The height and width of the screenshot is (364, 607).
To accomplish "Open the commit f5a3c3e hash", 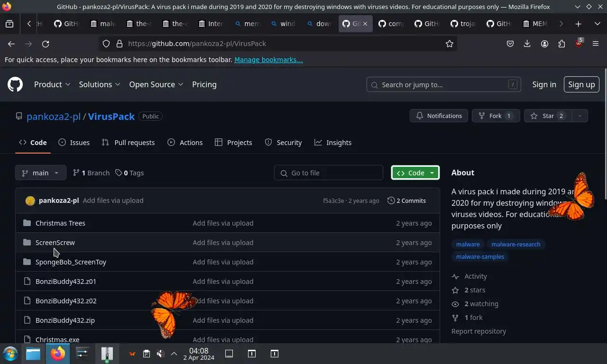I will [x=333, y=200].
